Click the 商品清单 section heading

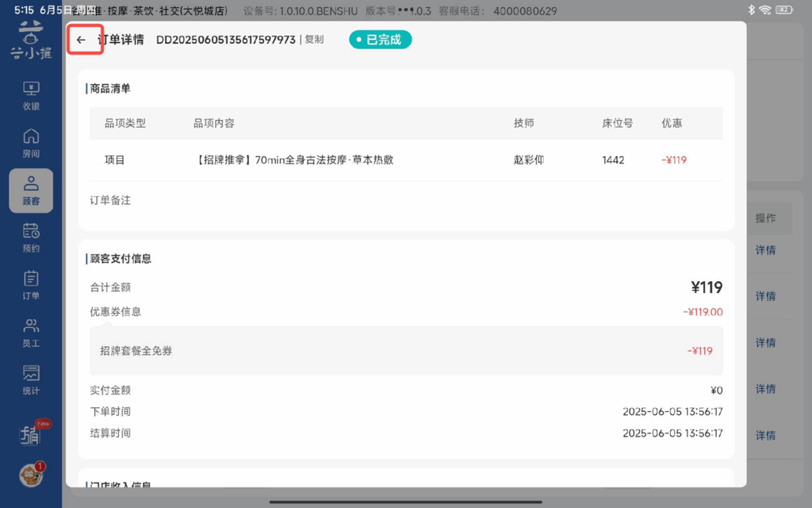(x=110, y=89)
